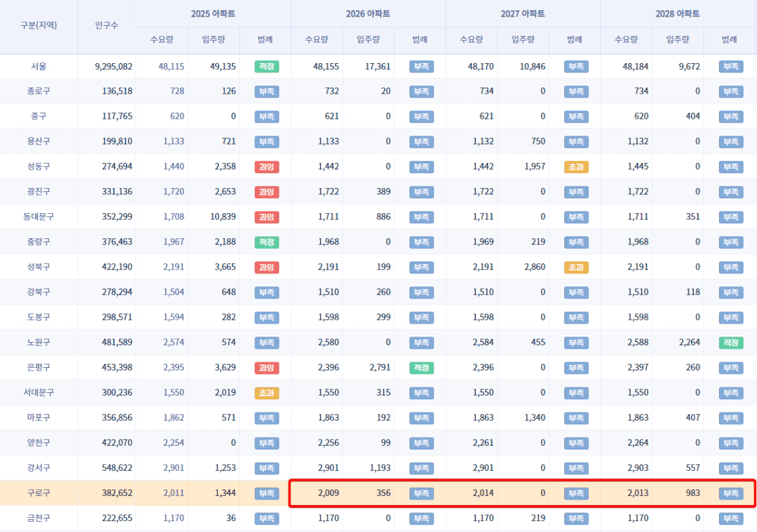The image size is (757, 532).
Task: Click 서울 2026 부족 blue badge
Action: [422, 66]
